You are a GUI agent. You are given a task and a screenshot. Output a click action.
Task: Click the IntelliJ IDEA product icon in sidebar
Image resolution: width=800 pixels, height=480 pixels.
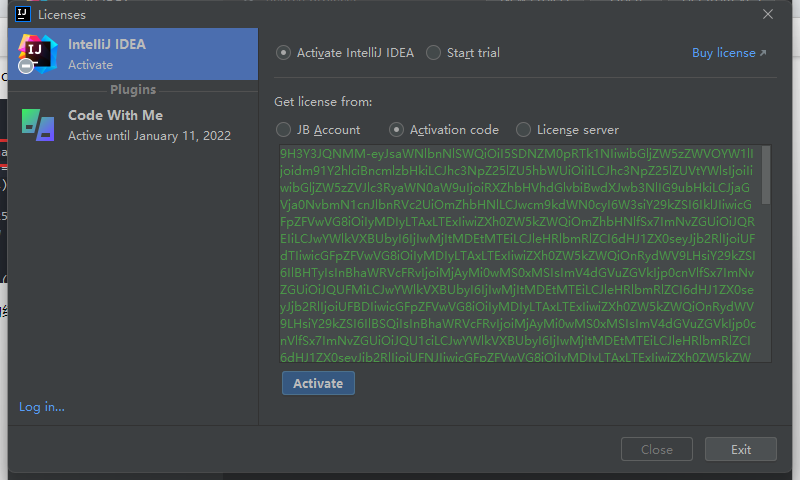[37, 54]
